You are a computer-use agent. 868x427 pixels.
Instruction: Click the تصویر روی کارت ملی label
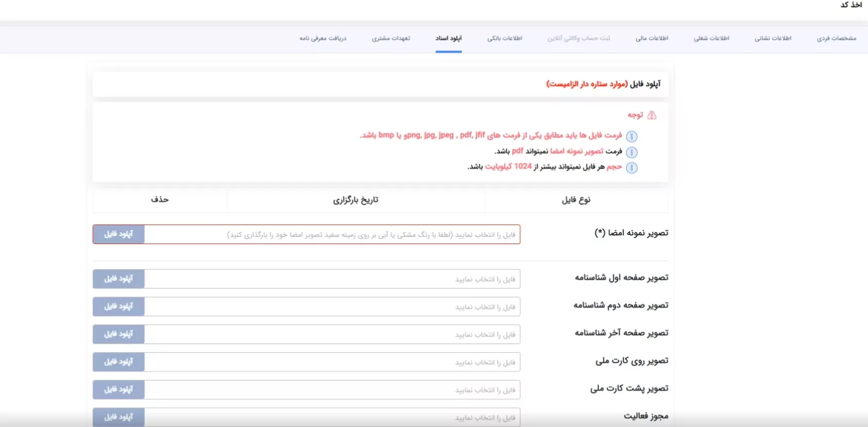tap(632, 361)
